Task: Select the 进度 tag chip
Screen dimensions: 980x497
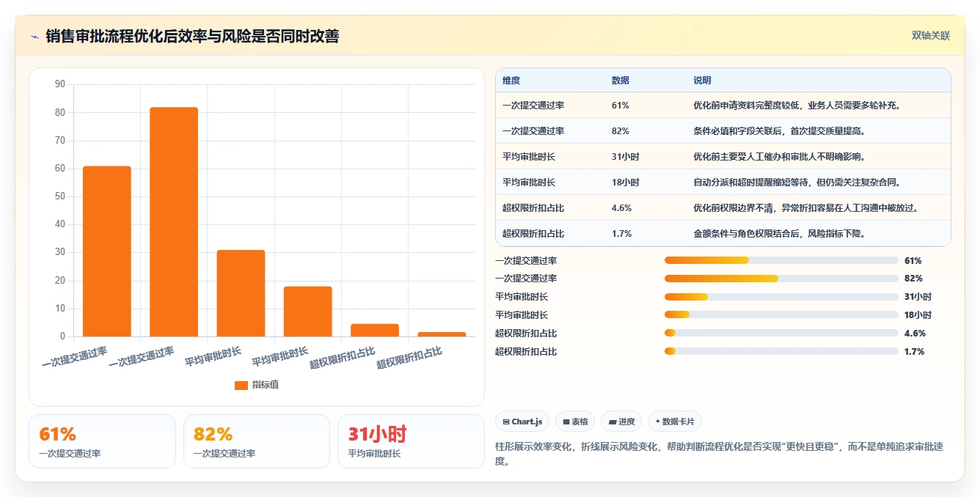Action: (x=621, y=421)
